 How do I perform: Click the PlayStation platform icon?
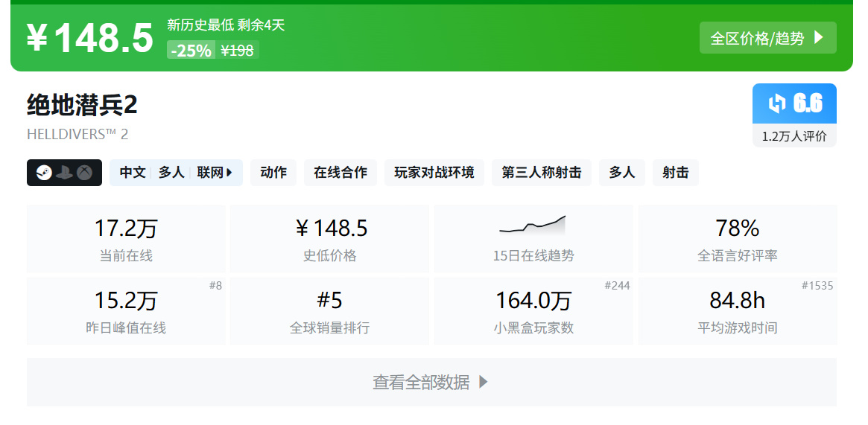pyautogui.click(x=64, y=173)
